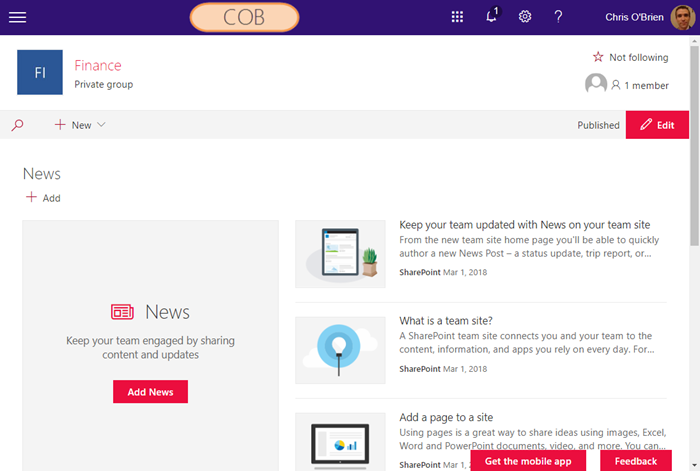Screen dimensions: 700x471
Task: Open the Finance site title link
Action: 98,66
